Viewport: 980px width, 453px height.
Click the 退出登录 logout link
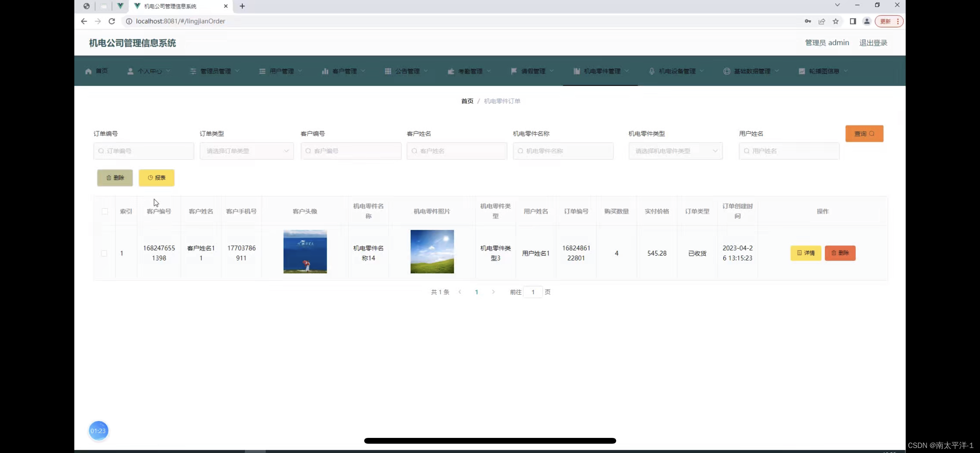tap(873, 43)
